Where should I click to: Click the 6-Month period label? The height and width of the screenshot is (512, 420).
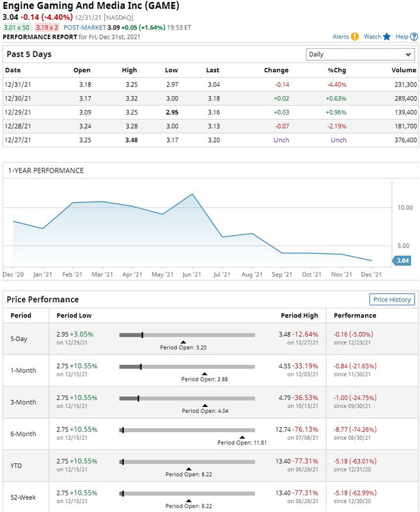pyautogui.click(x=23, y=434)
